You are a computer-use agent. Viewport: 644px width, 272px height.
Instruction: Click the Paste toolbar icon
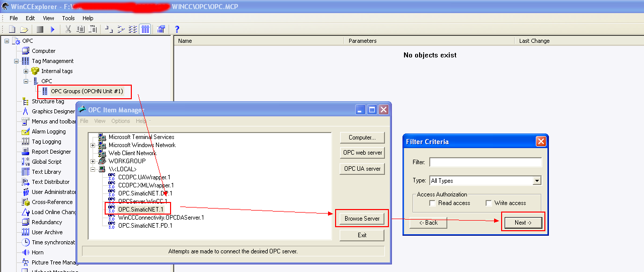[x=92, y=30]
